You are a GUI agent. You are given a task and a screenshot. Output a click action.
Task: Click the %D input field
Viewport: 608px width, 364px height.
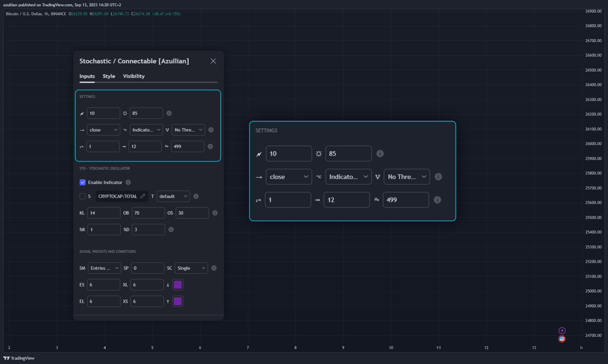148,230
